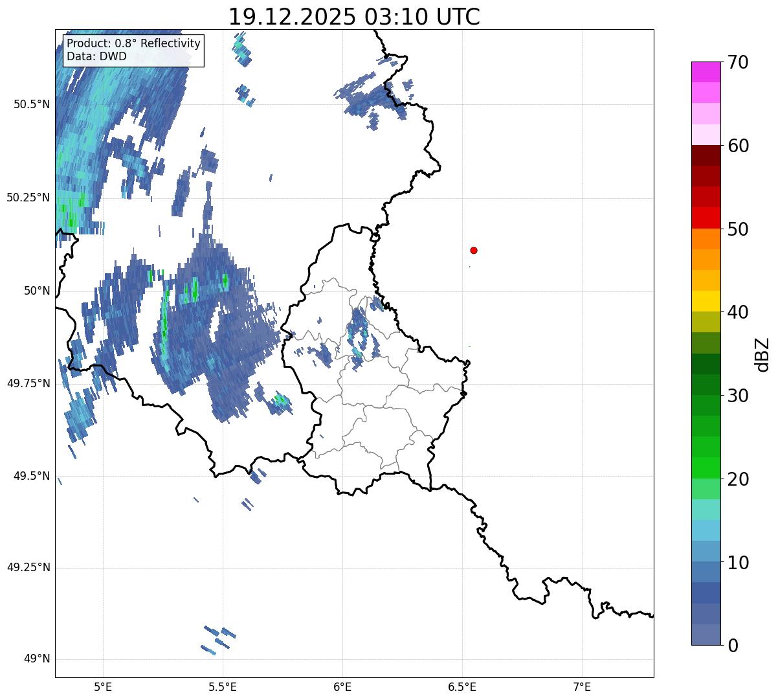
Task: Click the longitude label 5.5°E
Action: pyautogui.click(x=223, y=686)
